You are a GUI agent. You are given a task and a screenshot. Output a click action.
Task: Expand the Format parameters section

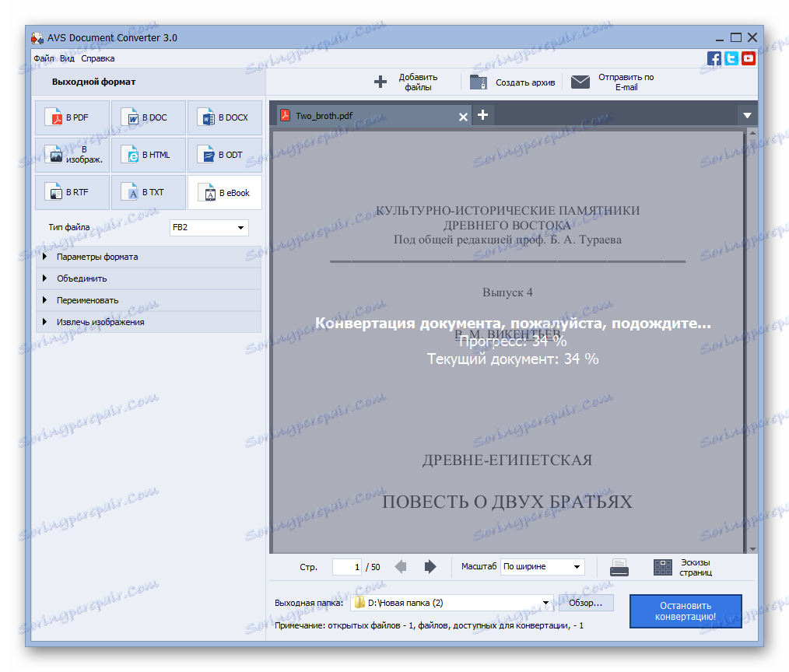[x=149, y=257]
